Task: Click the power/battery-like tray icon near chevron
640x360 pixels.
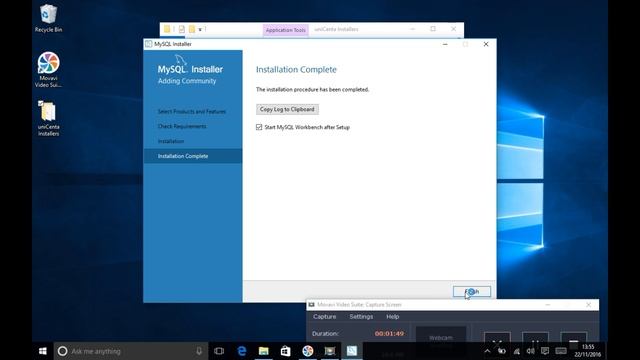Action: pos(502,351)
